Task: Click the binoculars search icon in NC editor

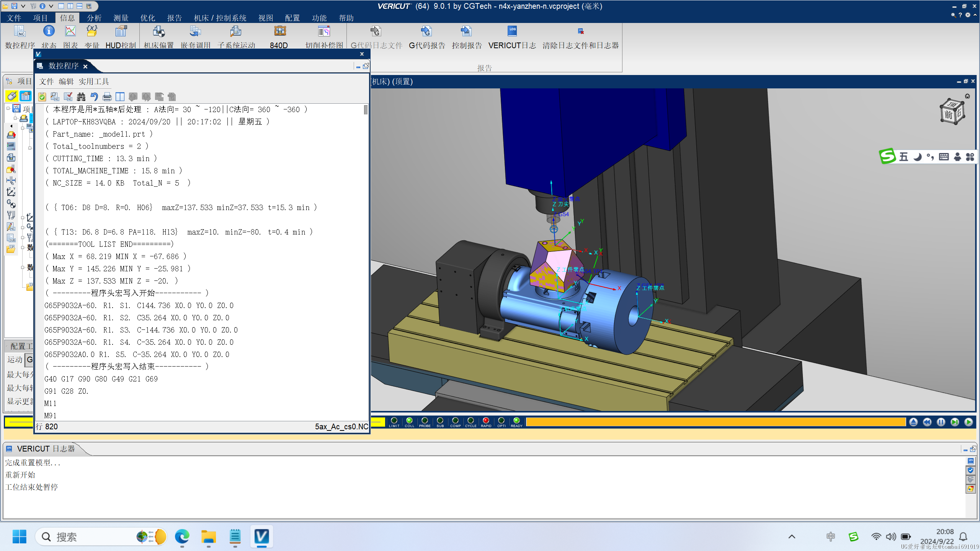Action: pos(81,97)
